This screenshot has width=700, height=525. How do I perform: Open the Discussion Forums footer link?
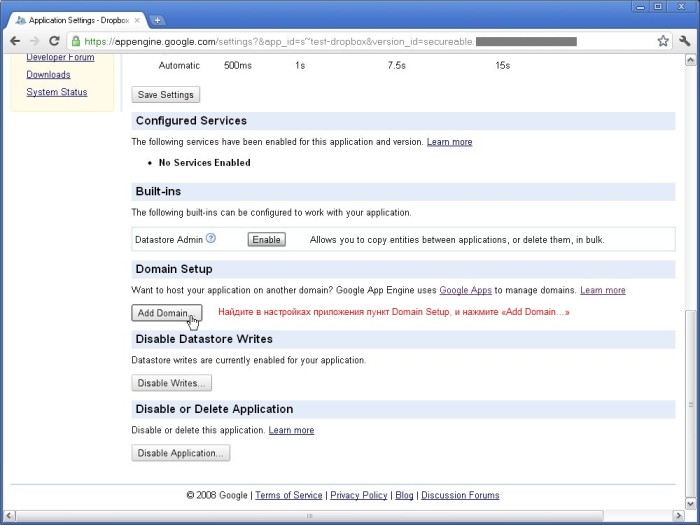point(460,495)
